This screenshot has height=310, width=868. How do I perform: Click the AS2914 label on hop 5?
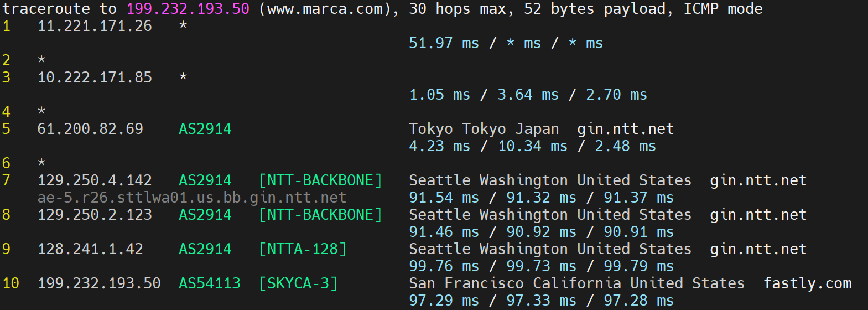pos(205,129)
